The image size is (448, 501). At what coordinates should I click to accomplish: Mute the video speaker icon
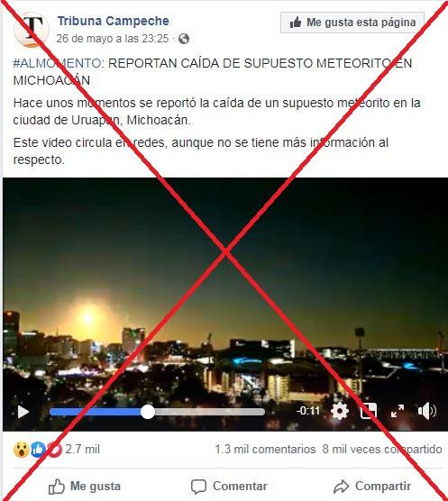tap(427, 411)
